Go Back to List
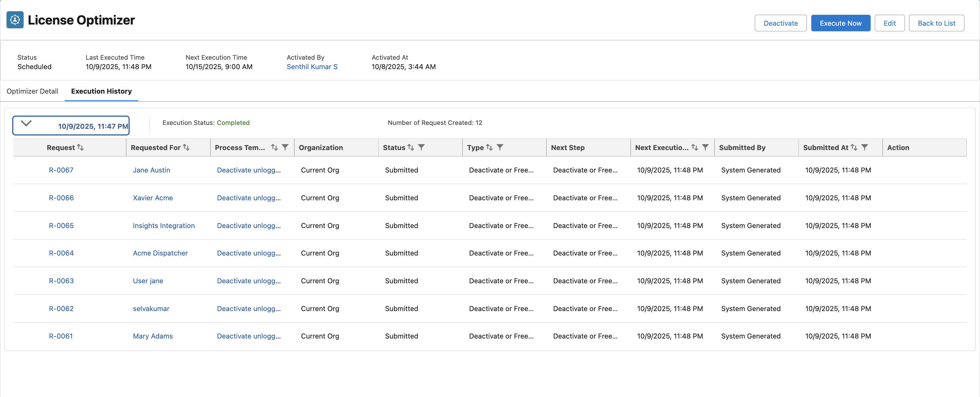Screen dimensions: 980x397 tap(936, 23)
